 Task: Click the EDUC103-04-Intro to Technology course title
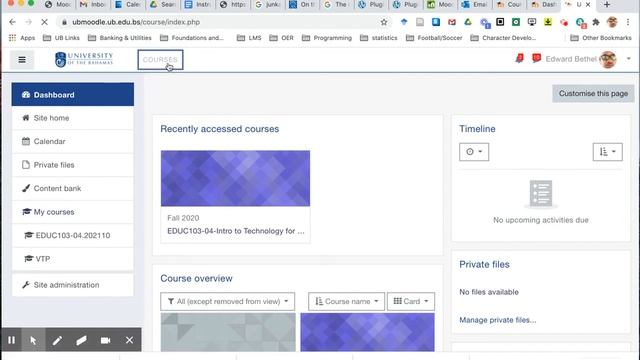pos(236,231)
